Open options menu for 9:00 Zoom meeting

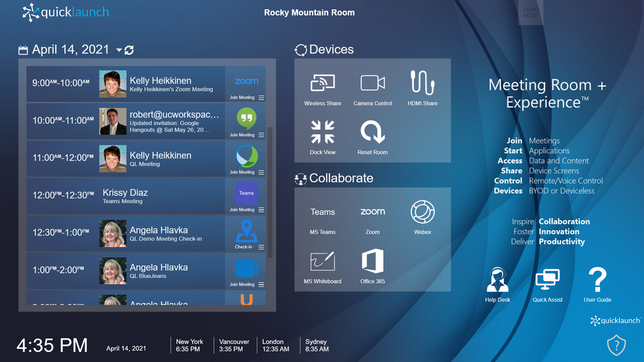(x=261, y=97)
